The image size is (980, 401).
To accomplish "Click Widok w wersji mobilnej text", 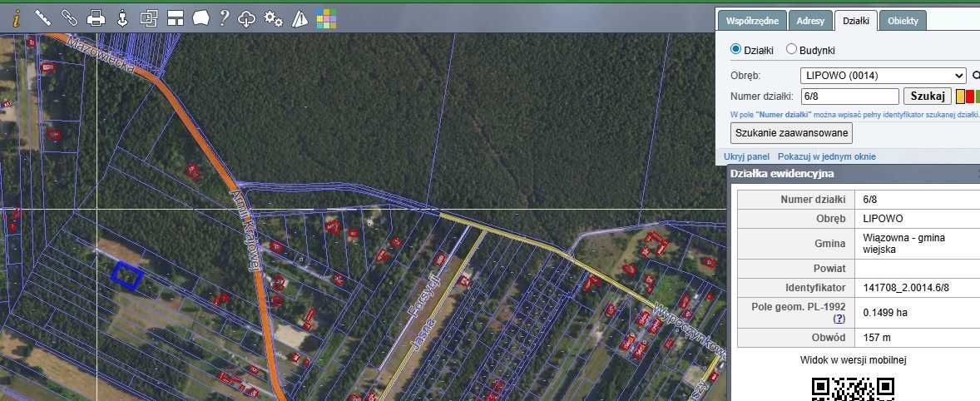I will pos(853,359).
